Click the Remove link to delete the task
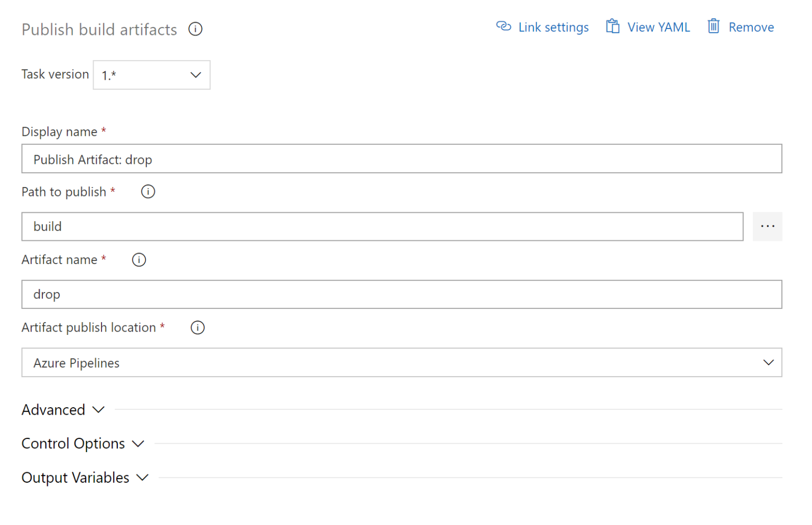 coord(751,26)
